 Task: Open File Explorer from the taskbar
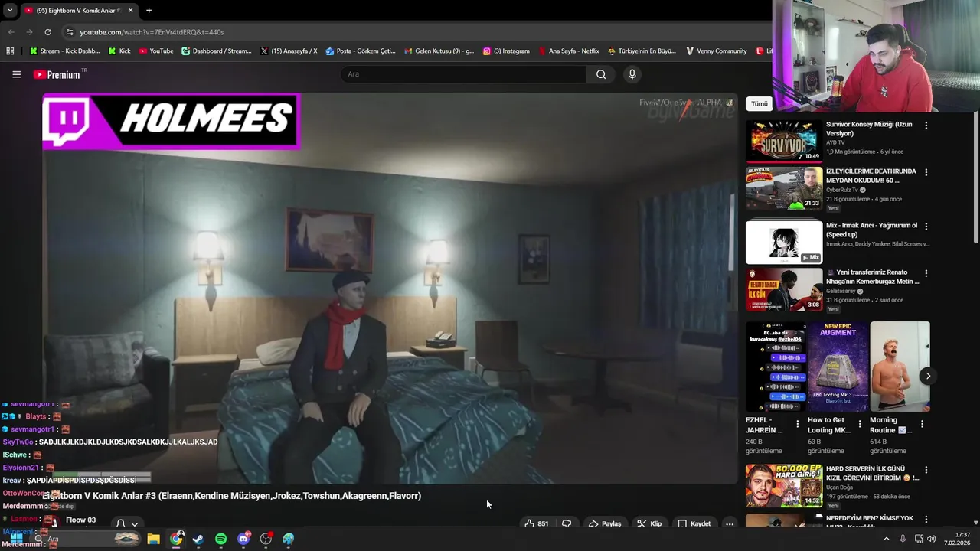(x=153, y=539)
